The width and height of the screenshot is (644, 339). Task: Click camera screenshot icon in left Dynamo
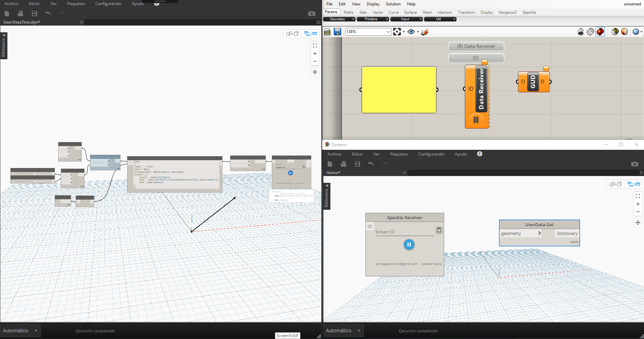312,13
